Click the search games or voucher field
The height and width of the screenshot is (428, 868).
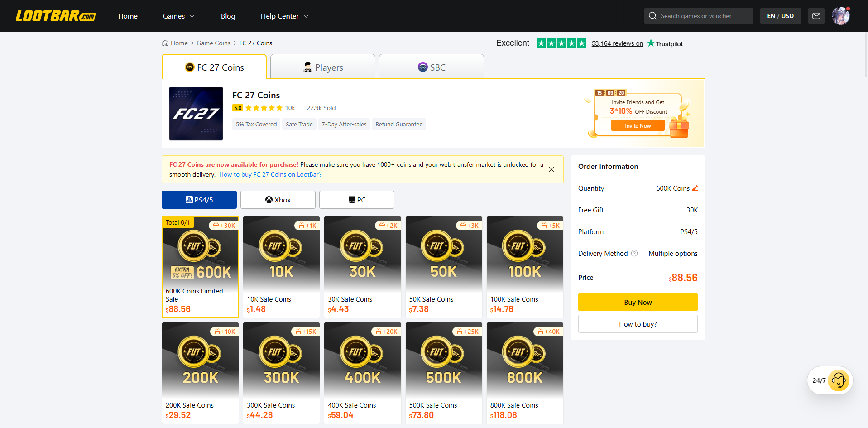(x=699, y=16)
